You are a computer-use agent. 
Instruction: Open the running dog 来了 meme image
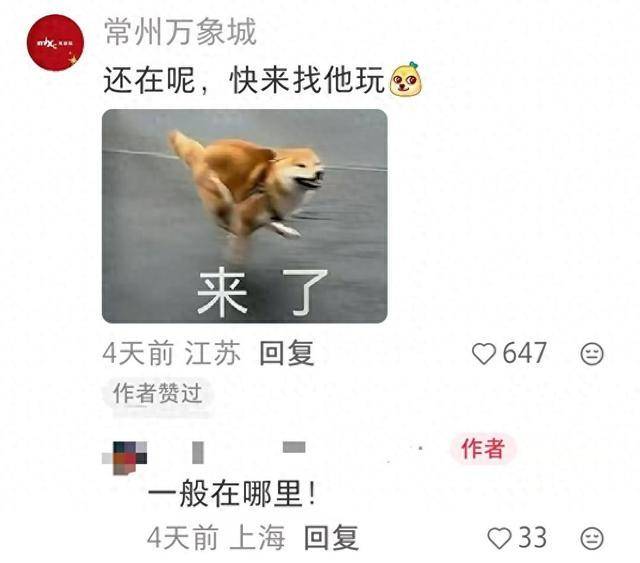(244, 216)
